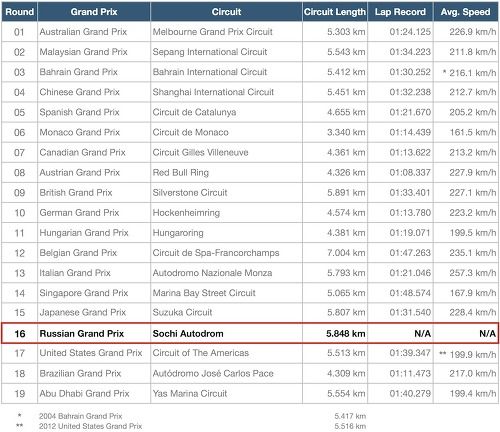Screen dimensions: 500x432
Task: Select Circuit of The Americas cell
Action: (x=226, y=353)
